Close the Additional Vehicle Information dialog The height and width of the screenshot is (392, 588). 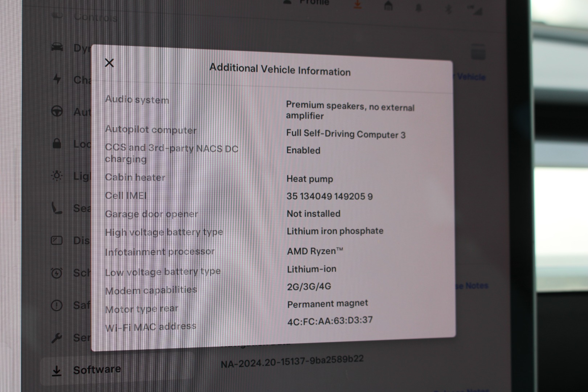coord(109,63)
